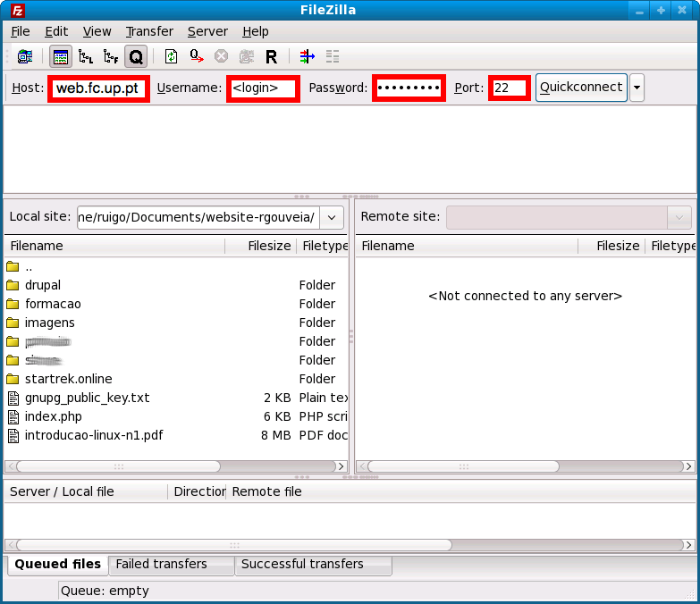Click queue pane horizontal scrollbar thumb

point(234,545)
